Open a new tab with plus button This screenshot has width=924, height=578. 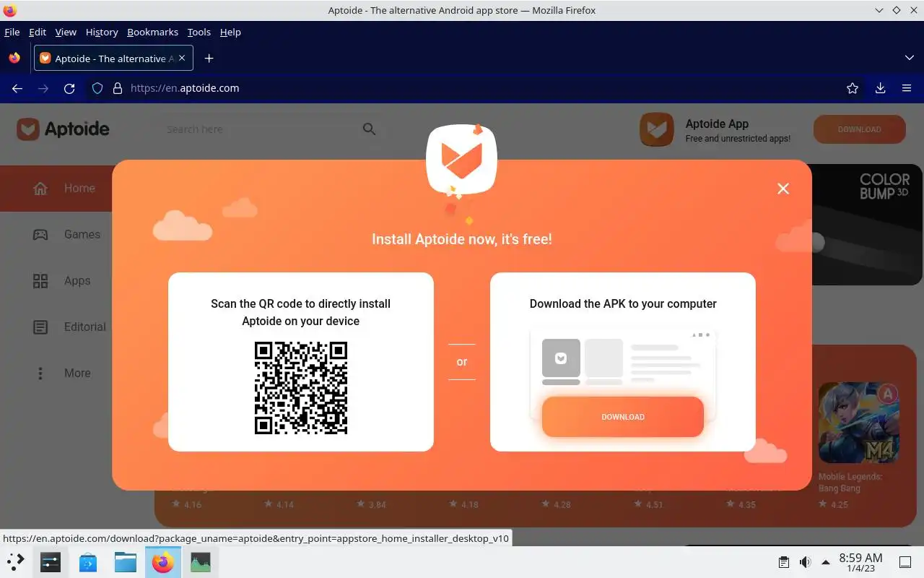click(209, 59)
